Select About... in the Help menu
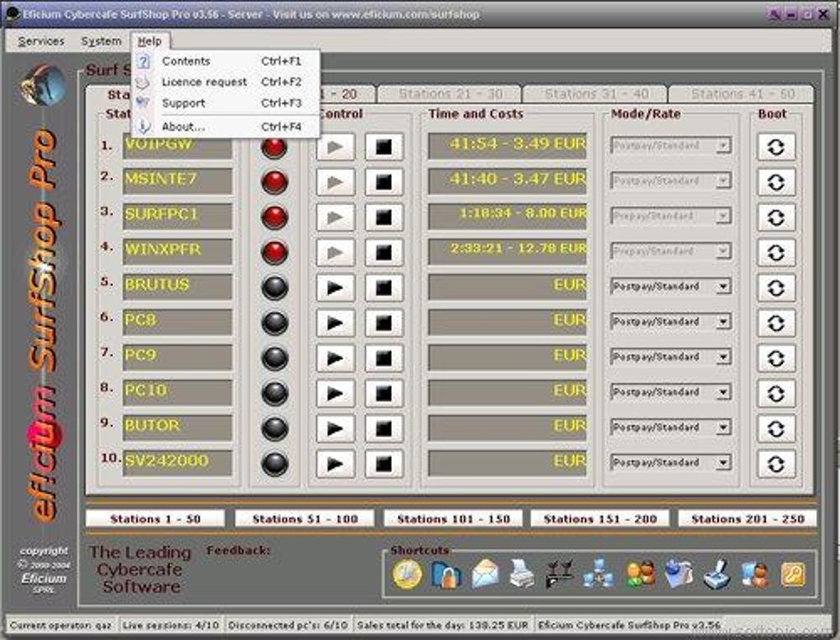Viewport: 840px width, 640px height. (183, 127)
